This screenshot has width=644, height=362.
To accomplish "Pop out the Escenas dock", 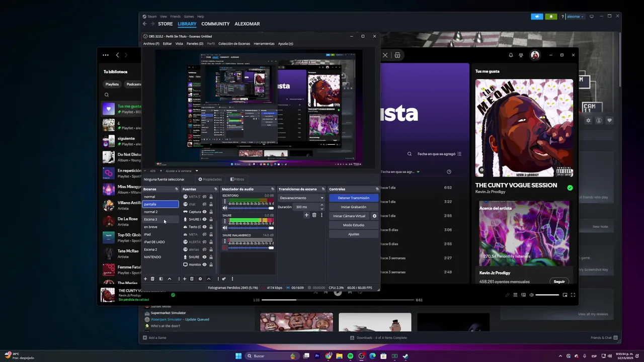I will click(x=177, y=189).
